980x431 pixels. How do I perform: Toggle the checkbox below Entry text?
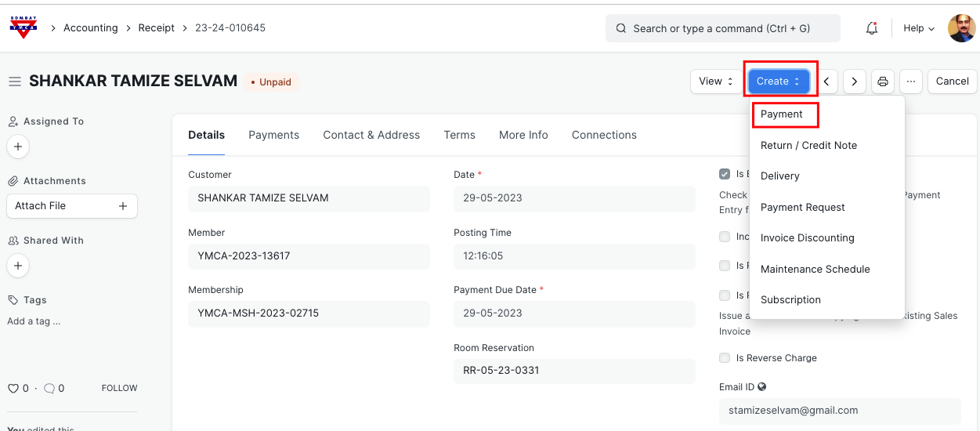[x=725, y=237]
